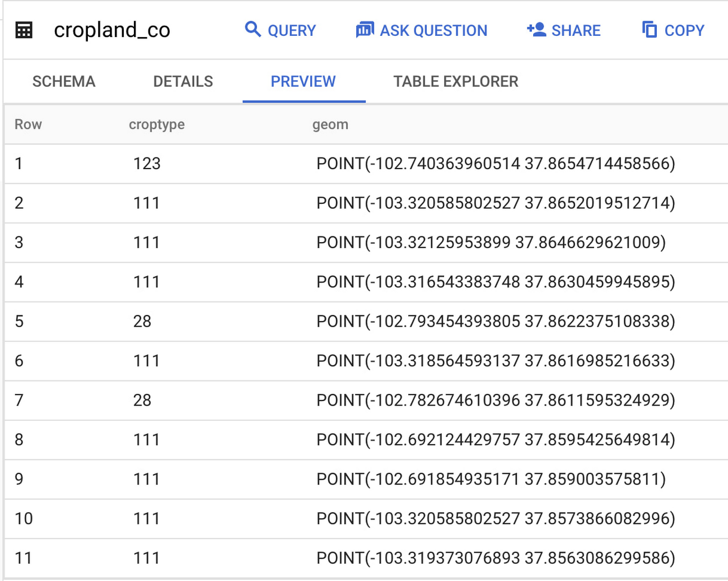The image size is (728, 581).
Task: Click POINT(-103.319373076893 37.8563086299586) cell
Action: pos(496,559)
